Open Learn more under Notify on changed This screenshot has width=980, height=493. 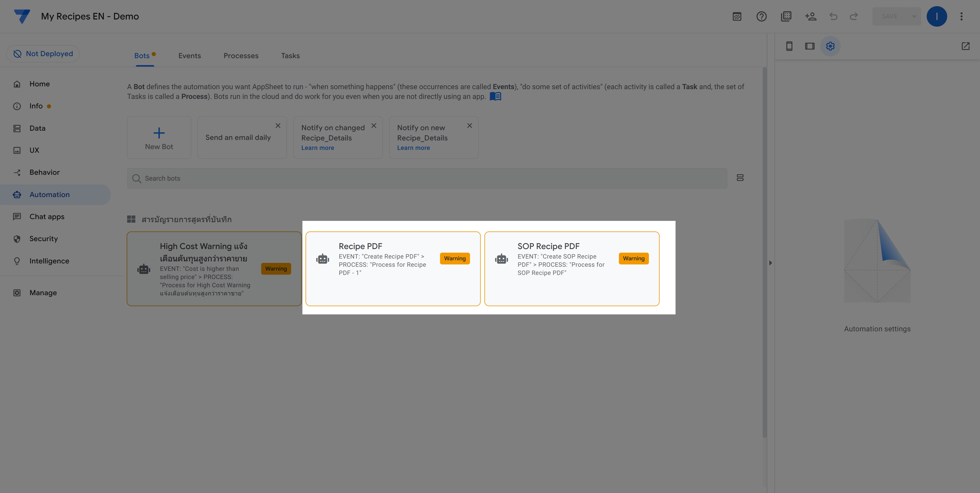(x=318, y=148)
